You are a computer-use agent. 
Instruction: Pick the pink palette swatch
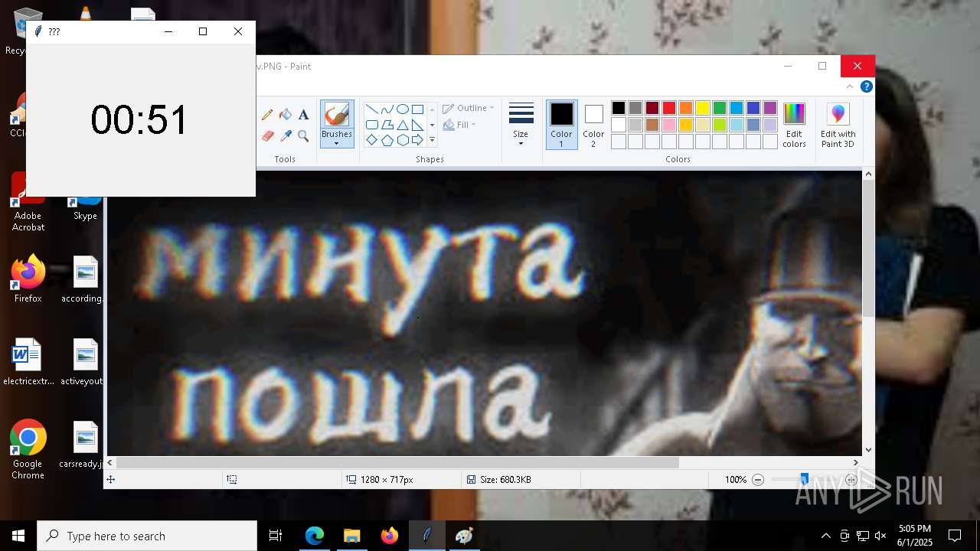(x=669, y=125)
